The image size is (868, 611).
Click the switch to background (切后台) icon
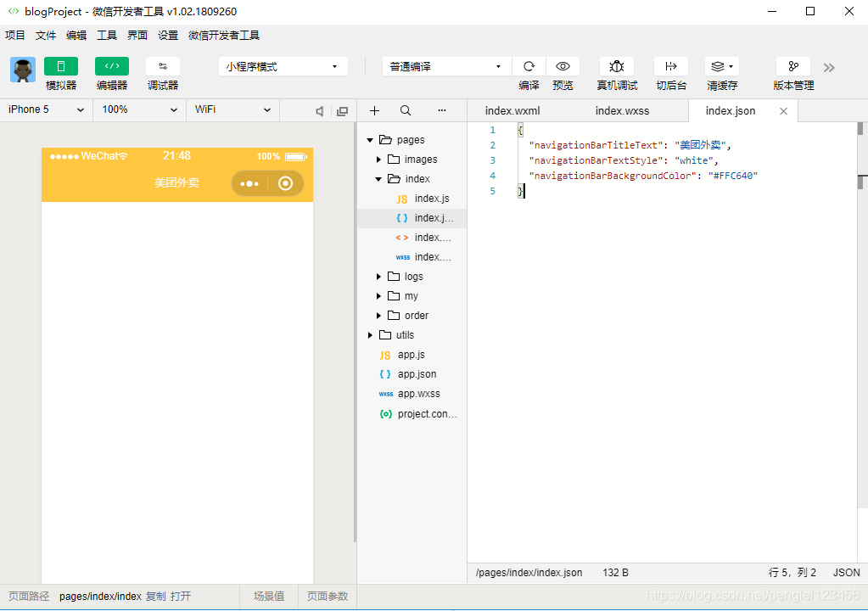tap(671, 66)
